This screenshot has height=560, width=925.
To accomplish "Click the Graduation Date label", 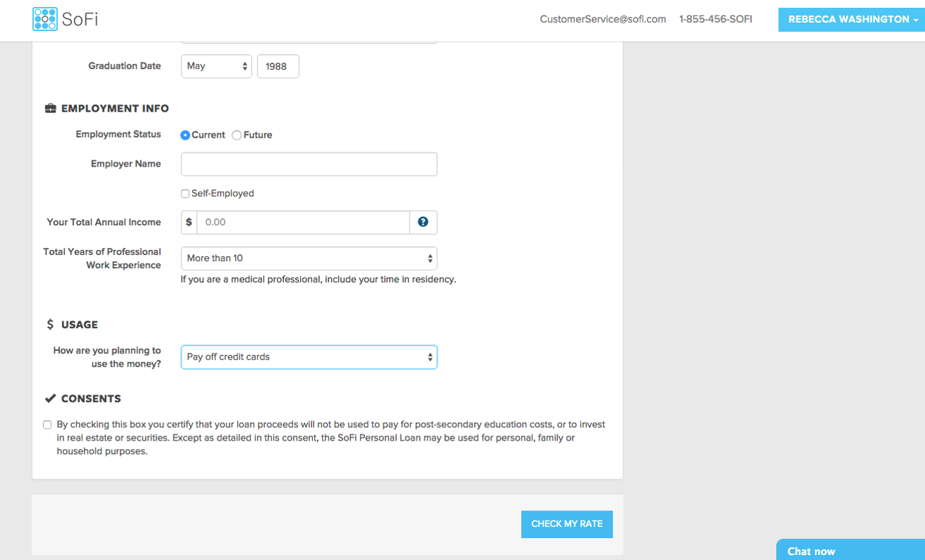I will pos(125,66).
